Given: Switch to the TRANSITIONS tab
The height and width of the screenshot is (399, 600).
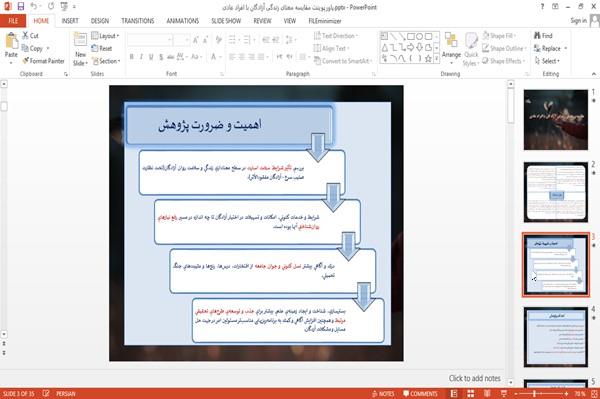Looking at the screenshot, I should point(138,21).
